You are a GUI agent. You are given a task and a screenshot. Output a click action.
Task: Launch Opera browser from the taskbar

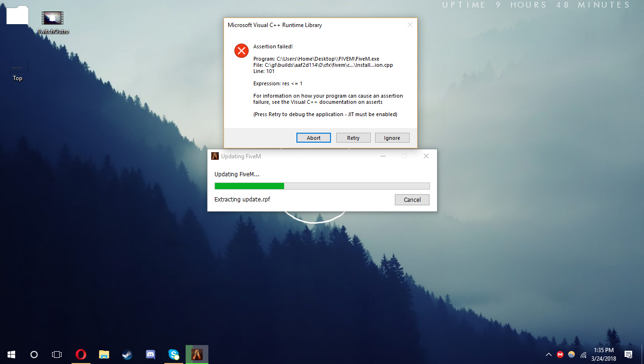(81, 354)
